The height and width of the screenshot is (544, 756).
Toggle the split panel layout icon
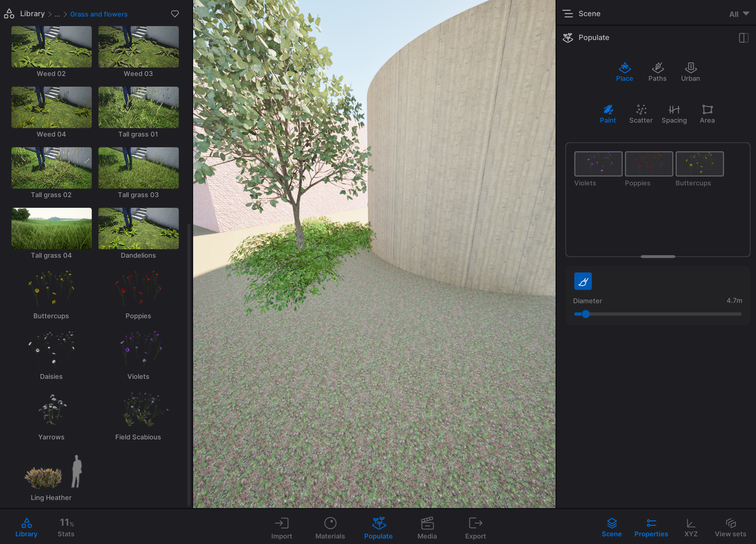pos(744,38)
